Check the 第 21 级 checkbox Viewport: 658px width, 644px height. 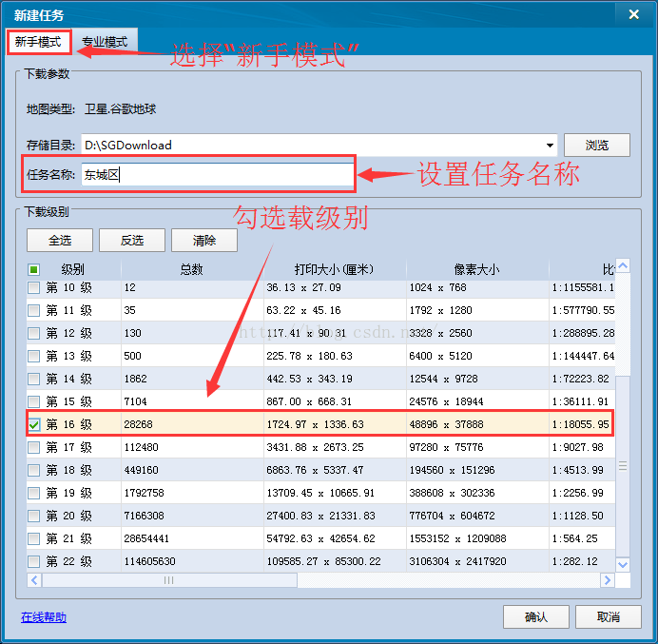[34, 538]
